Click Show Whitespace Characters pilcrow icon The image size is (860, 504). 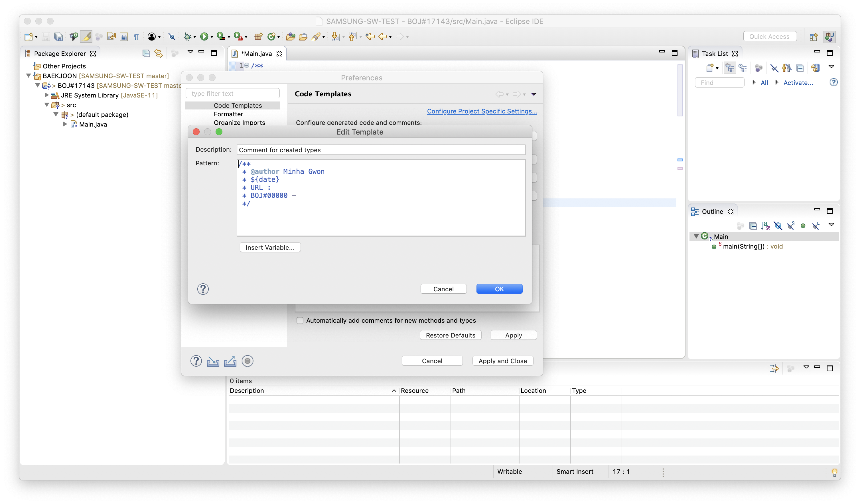[x=136, y=37]
